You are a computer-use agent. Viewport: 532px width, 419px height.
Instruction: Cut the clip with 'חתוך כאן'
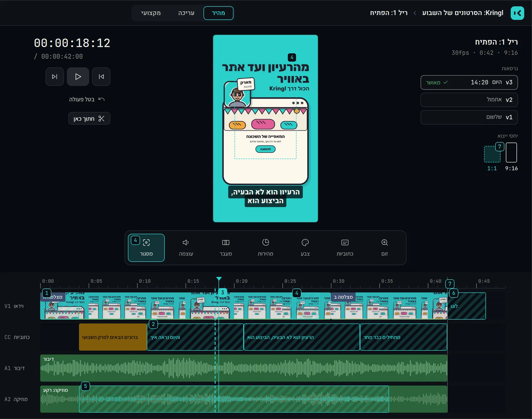click(x=89, y=118)
